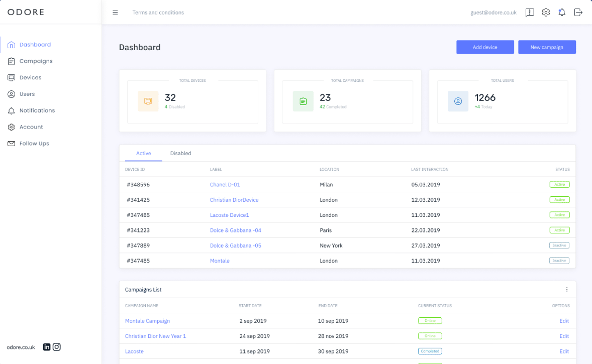Click the Follow Ups envelope icon
This screenshot has height=364, width=592.
[12, 144]
